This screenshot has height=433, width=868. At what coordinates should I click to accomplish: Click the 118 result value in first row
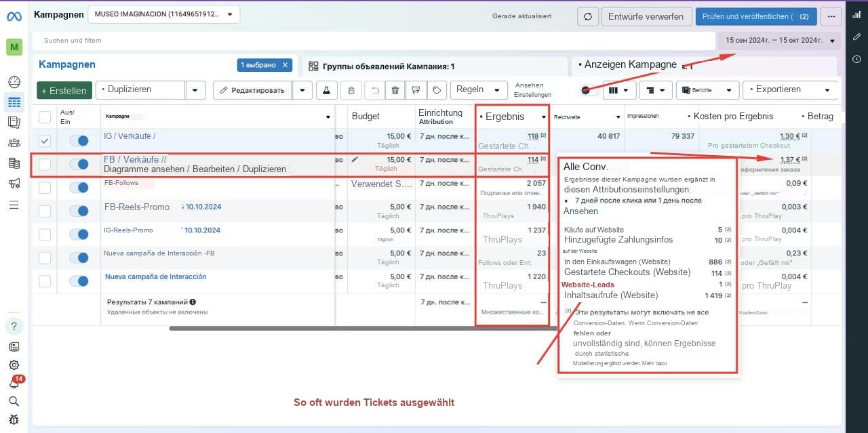pyautogui.click(x=533, y=136)
